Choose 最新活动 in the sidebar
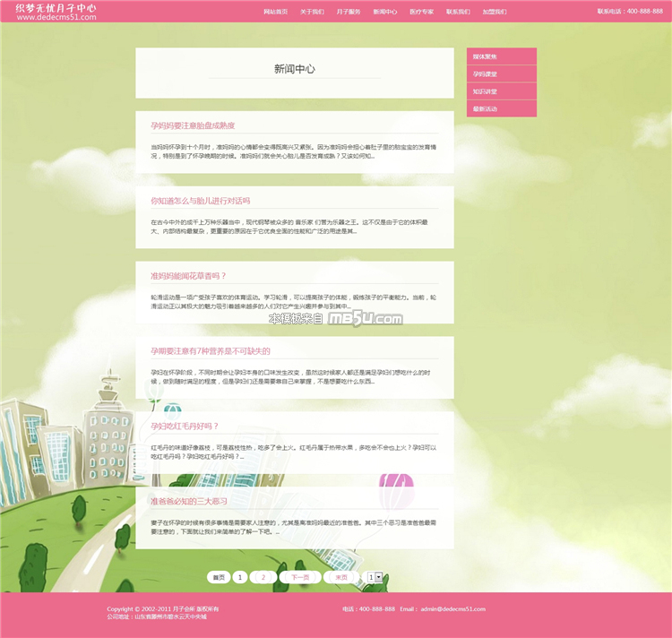672x638 pixels. pos(501,108)
